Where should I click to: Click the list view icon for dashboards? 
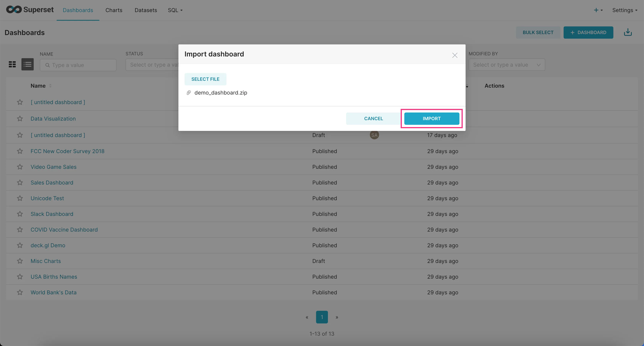(27, 64)
